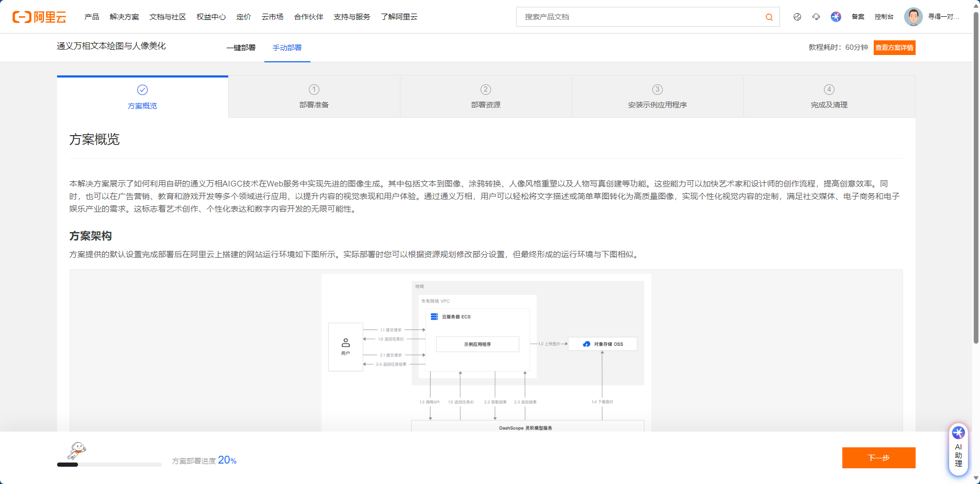Viewport: 980px width, 484px height.
Task: Click the user avatar picture
Action: click(x=913, y=17)
